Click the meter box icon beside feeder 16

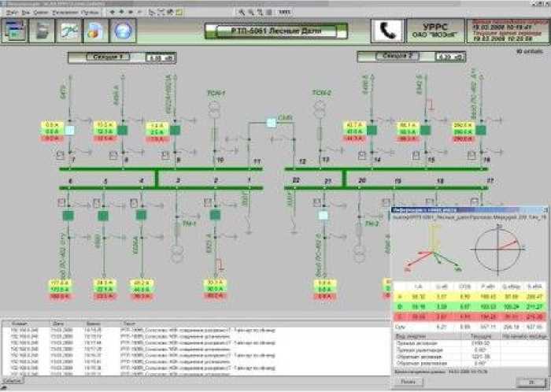(x=471, y=155)
